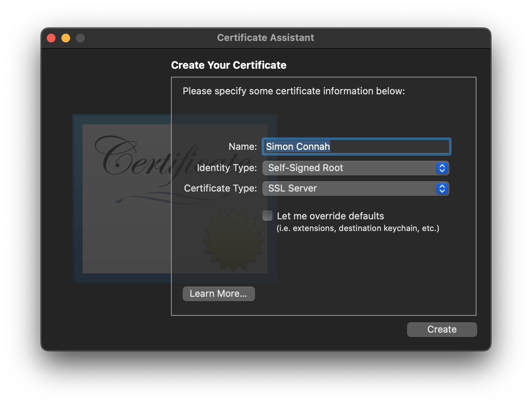Screen dimensions: 532x405
Task: Open "Learn More..." for certificate help
Action: click(218, 294)
